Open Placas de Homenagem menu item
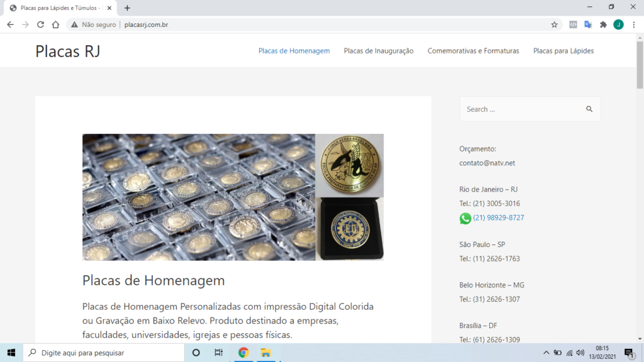This screenshot has height=362, width=644. click(294, 51)
